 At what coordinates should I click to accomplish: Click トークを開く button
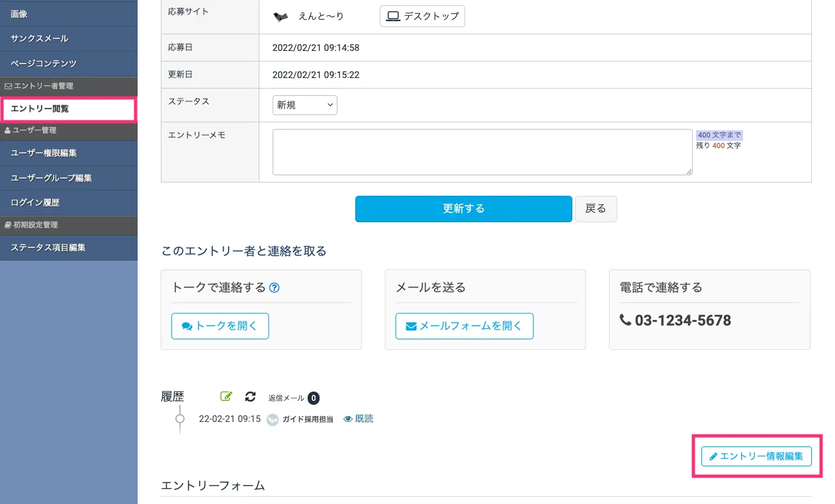coord(220,326)
